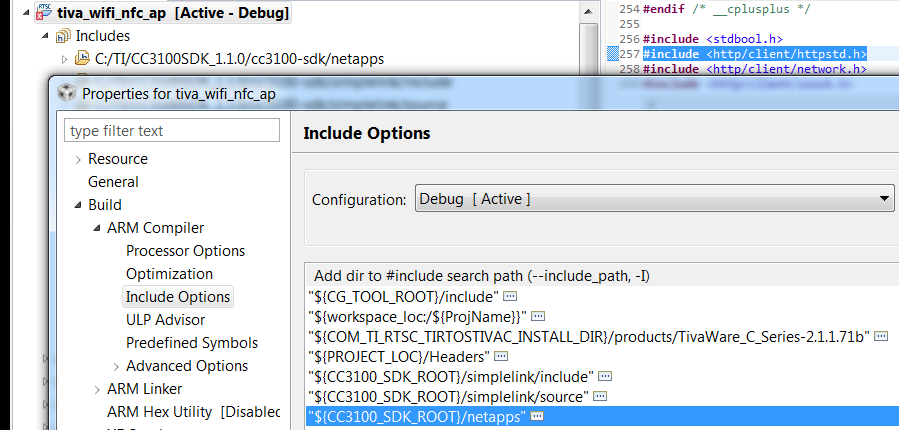Click ellipsis icon beside PROJECT_LOC Headers entry

[x=501, y=356]
